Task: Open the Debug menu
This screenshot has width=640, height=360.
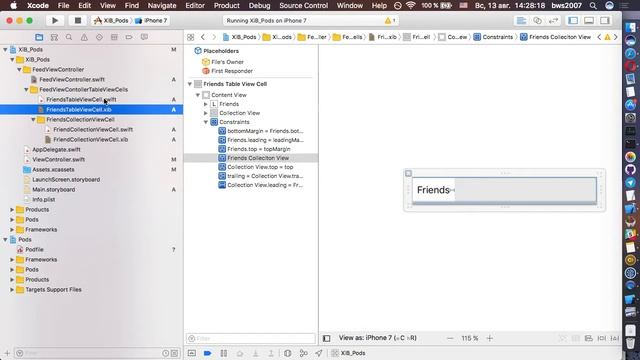Action: click(259, 6)
